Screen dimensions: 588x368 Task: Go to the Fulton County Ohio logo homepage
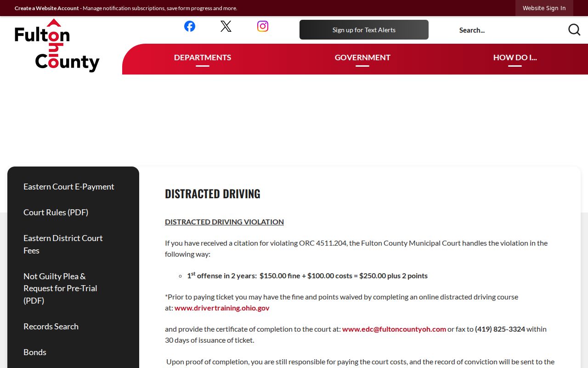(57, 46)
